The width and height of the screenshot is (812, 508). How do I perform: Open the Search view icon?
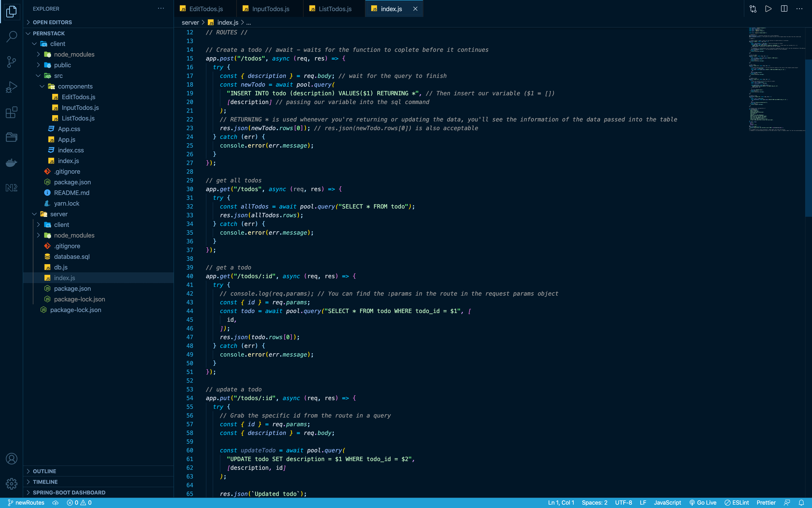coord(11,37)
